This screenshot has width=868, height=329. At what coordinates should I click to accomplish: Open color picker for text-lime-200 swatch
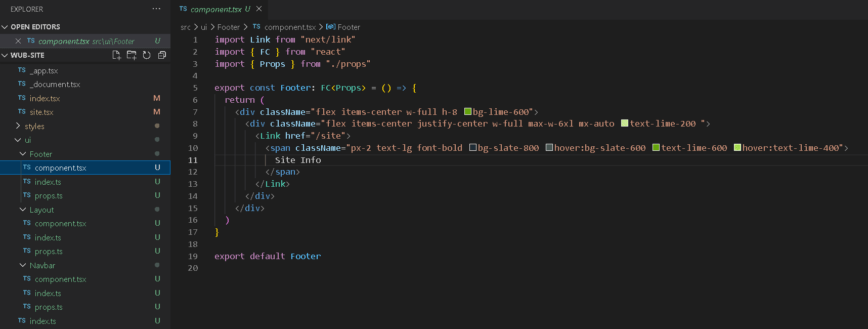625,124
